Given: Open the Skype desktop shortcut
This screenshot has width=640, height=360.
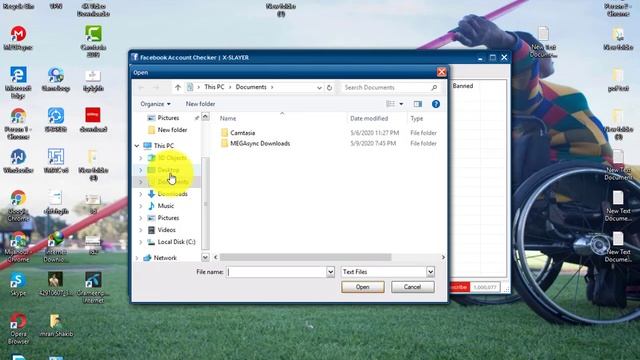Looking at the screenshot, I should [x=18, y=284].
